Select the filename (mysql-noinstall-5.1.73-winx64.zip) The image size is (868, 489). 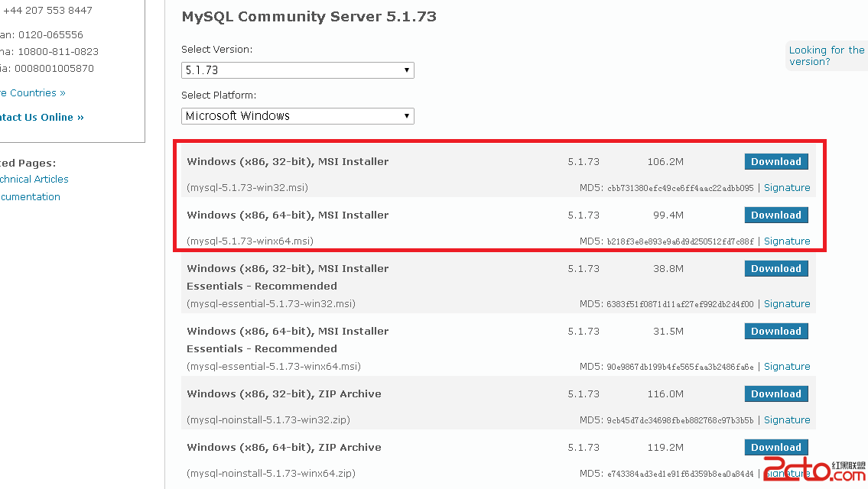coord(271,474)
